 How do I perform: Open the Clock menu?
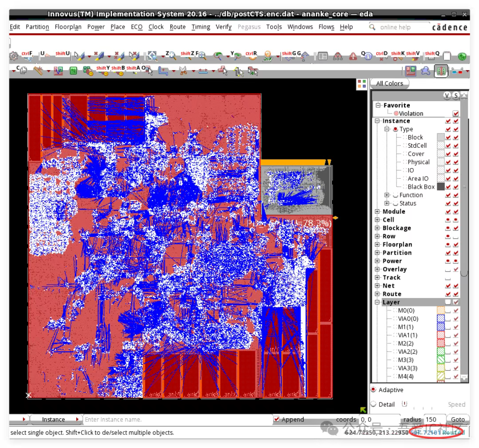tap(156, 27)
